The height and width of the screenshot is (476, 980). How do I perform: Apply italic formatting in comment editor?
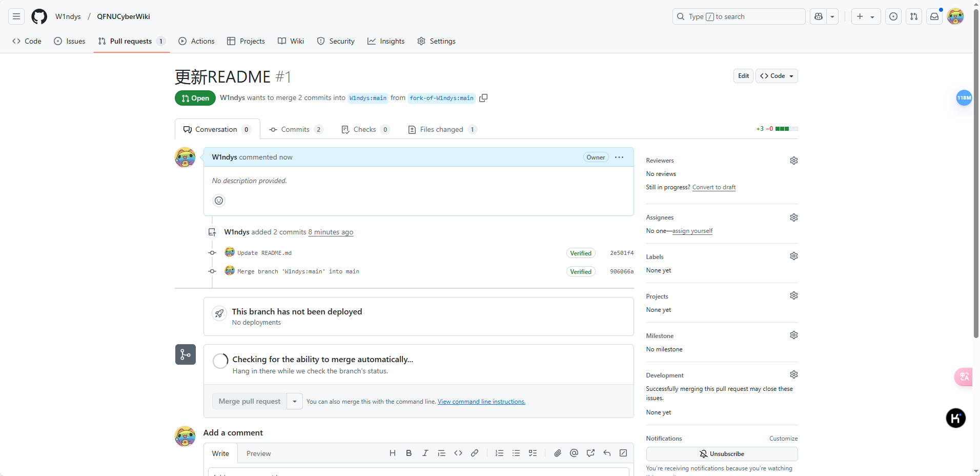point(425,453)
